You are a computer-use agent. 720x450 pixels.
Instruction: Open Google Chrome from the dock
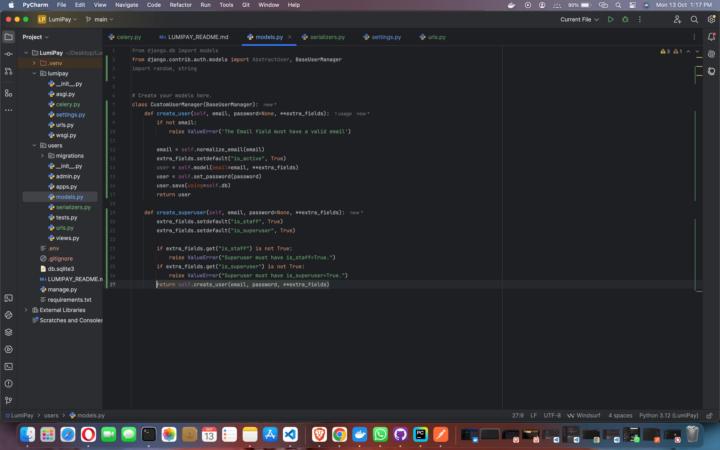[339, 434]
